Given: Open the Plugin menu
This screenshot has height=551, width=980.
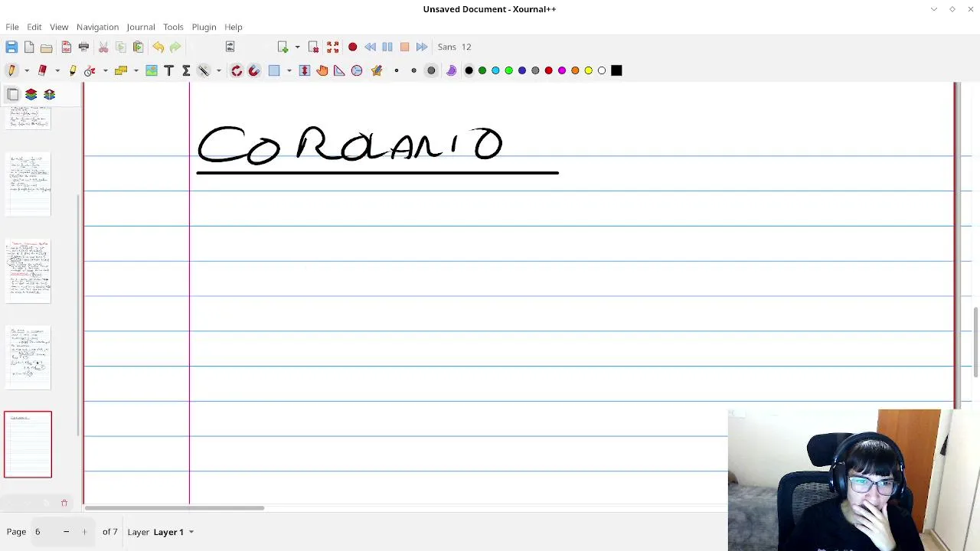Looking at the screenshot, I should (x=204, y=27).
